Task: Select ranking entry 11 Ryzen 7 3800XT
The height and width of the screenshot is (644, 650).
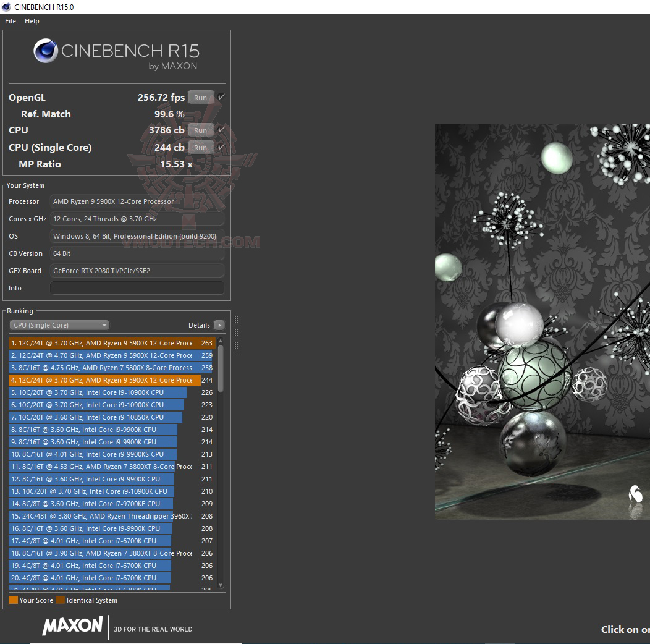Action: [x=111, y=467]
